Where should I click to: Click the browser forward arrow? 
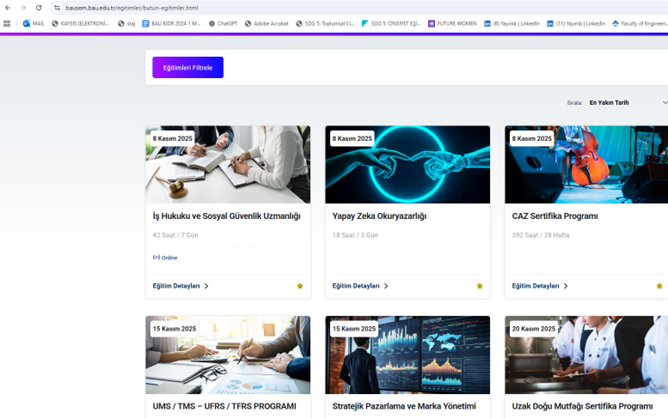click(x=22, y=8)
